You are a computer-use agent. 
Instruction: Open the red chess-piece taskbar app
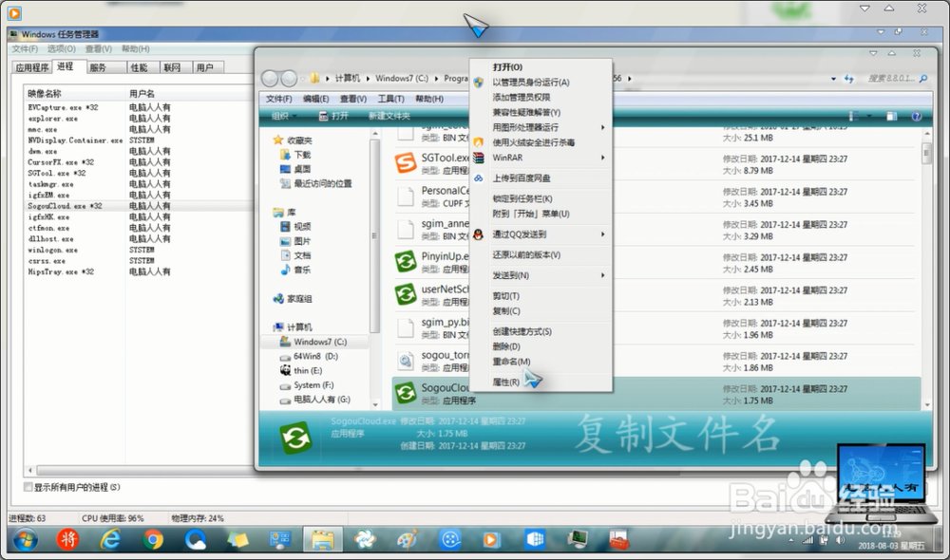tap(67, 539)
